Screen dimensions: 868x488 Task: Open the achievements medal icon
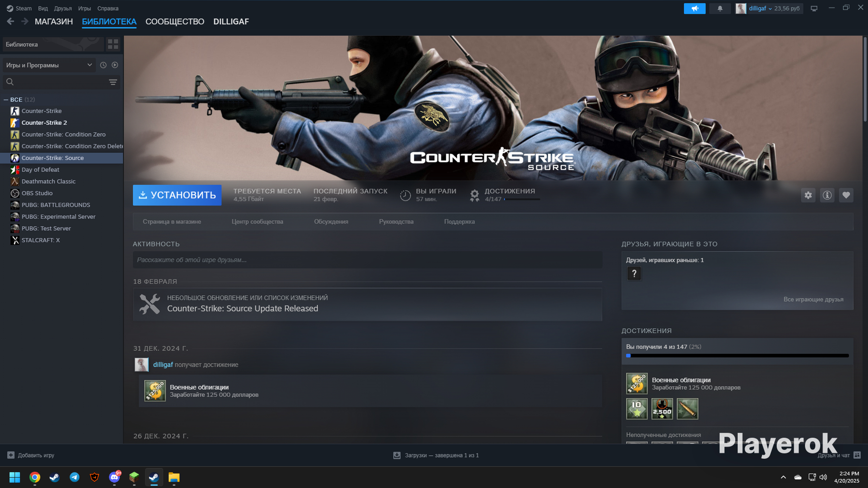[x=474, y=196]
